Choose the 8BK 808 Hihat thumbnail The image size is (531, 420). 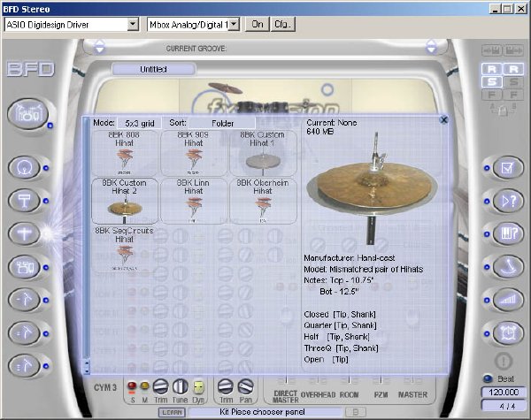(x=124, y=153)
